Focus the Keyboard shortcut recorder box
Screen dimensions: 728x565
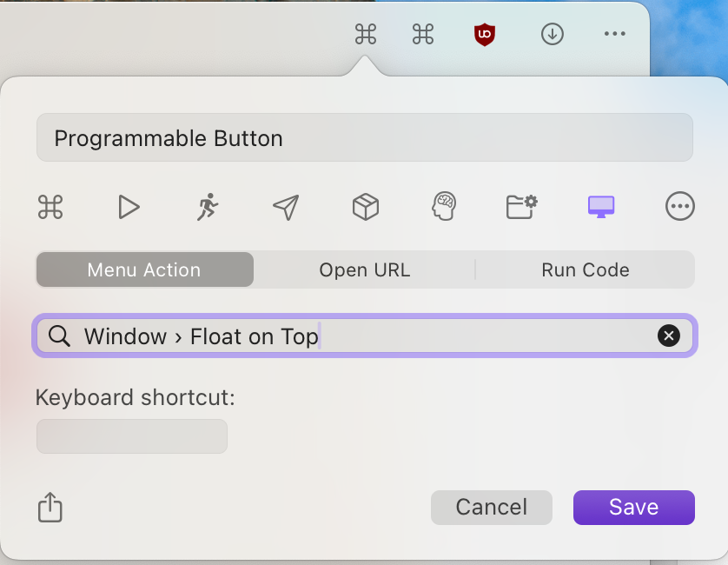(132, 436)
